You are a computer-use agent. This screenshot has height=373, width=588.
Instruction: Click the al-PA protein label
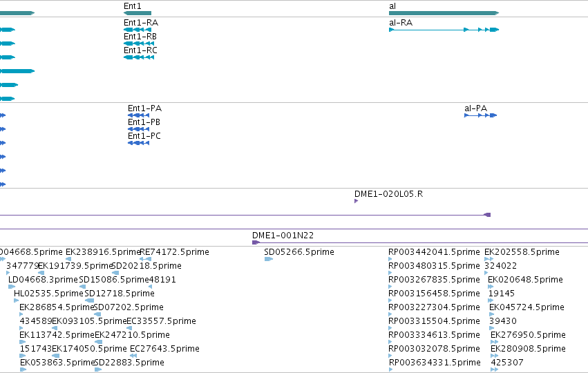point(476,108)
